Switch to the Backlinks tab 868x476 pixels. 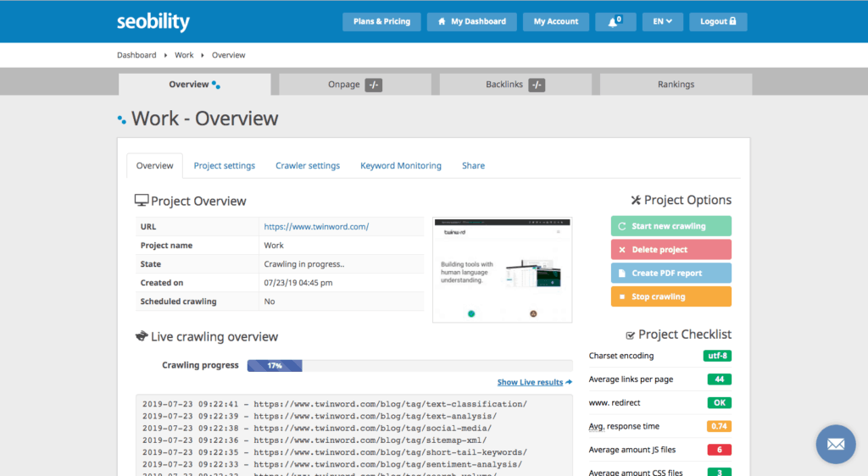[x=515, y=84]
